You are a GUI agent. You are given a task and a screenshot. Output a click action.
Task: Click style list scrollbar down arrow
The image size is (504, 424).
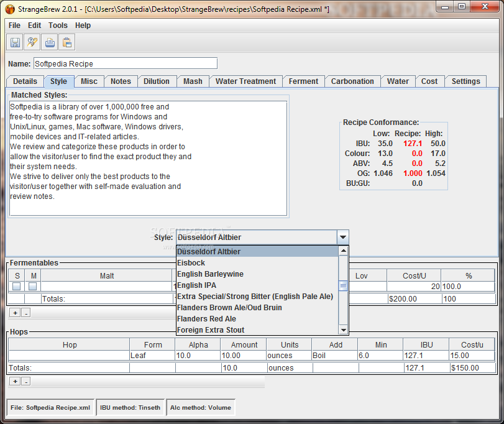click(343, 330)
